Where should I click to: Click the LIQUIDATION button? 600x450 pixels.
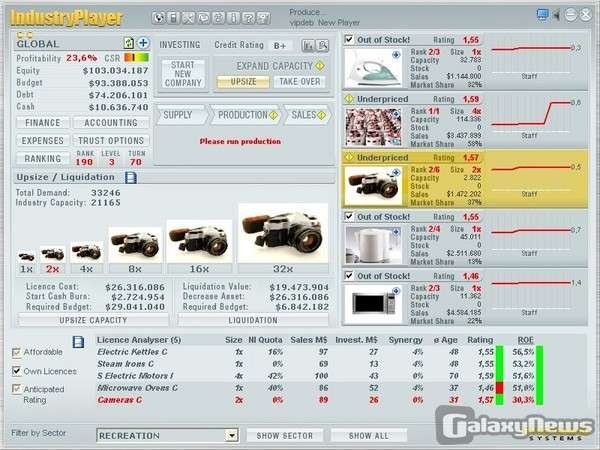click(x=253, y=320)
